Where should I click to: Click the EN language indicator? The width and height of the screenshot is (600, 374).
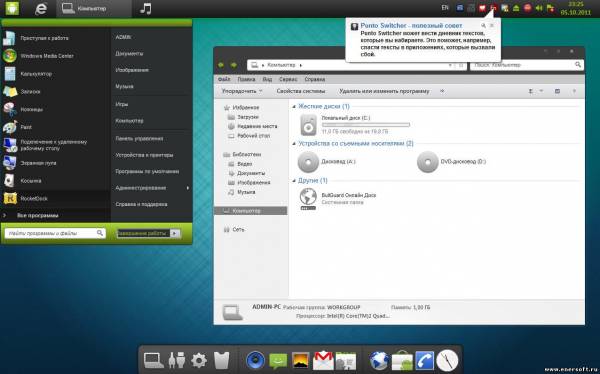[445, 8]
